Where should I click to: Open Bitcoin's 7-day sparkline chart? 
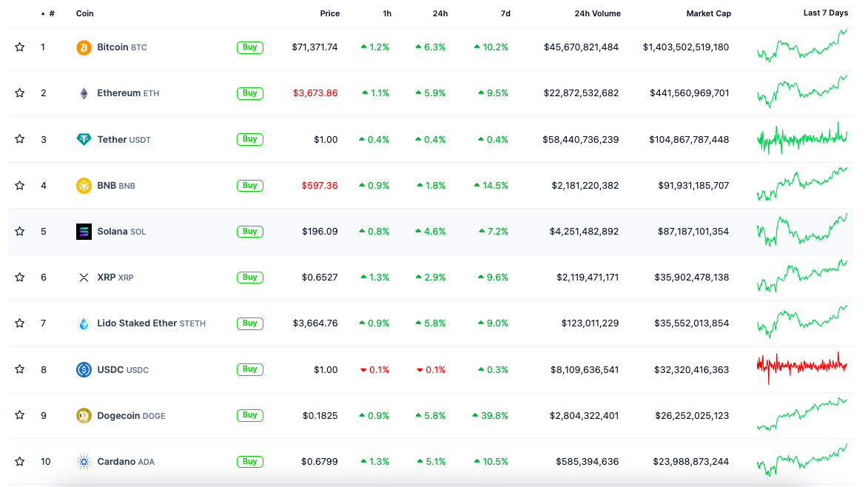801,46
